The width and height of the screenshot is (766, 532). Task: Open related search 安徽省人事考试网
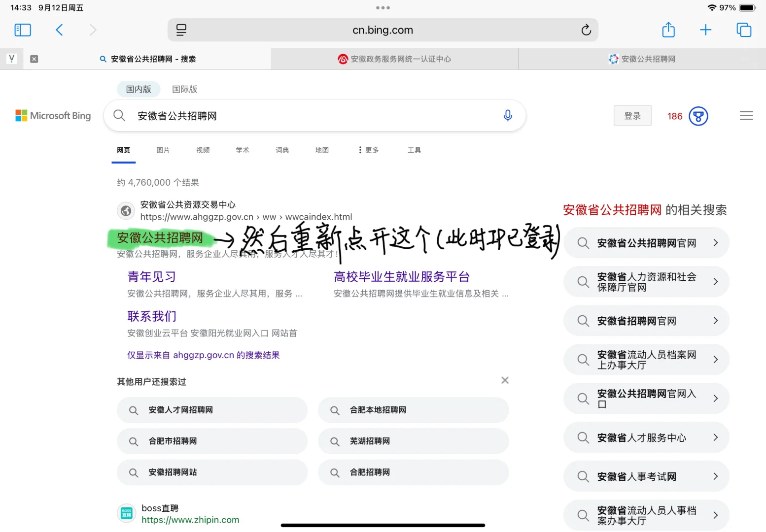646,476
